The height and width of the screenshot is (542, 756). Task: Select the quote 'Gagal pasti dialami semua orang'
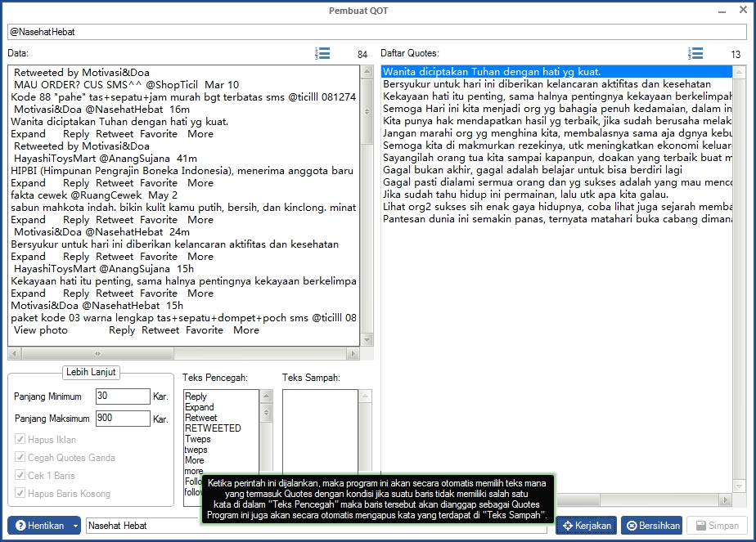click(557, 182)
